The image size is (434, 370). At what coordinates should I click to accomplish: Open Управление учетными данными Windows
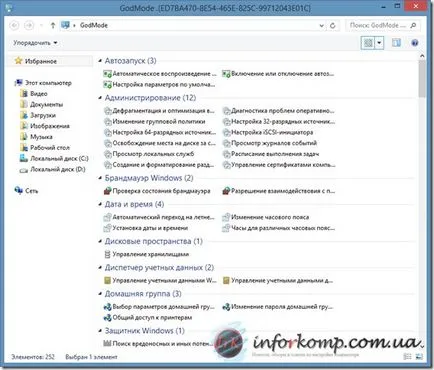(160, 281)
